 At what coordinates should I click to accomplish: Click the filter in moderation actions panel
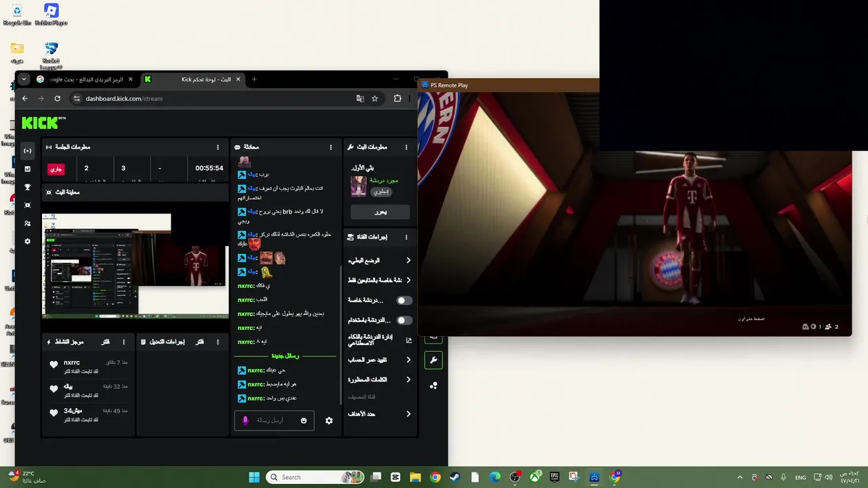(x=199, y=342)
